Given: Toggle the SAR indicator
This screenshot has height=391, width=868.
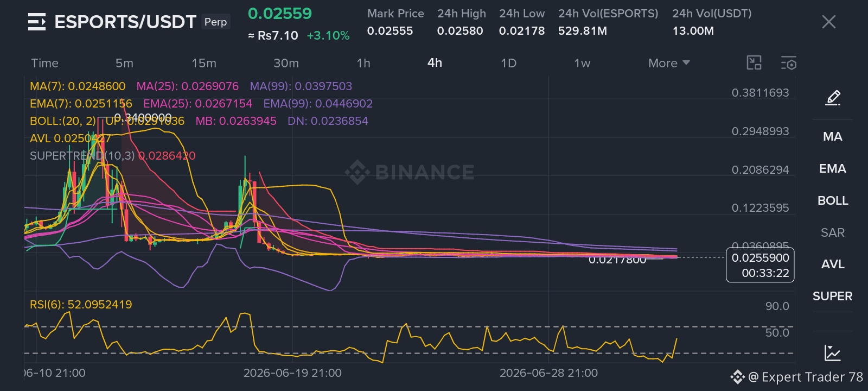Looking at the screenshot, I should 832,232.
